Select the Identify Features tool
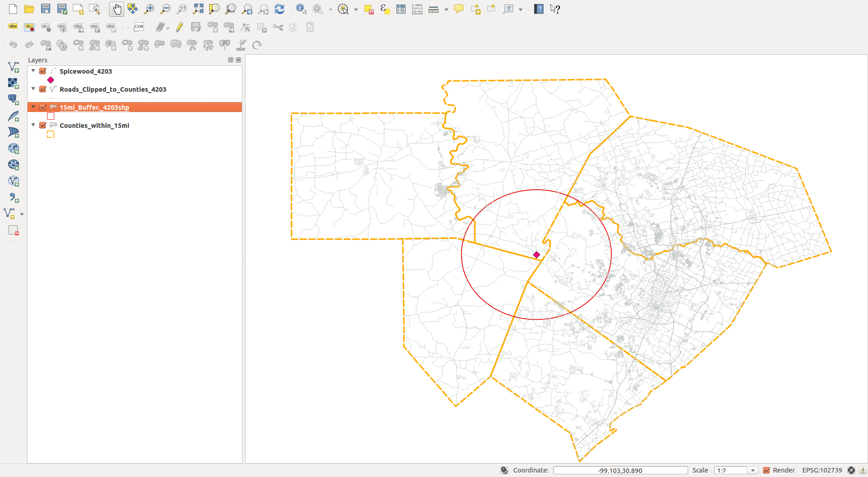This screenshot has height=477, width=868. point(301,9)
